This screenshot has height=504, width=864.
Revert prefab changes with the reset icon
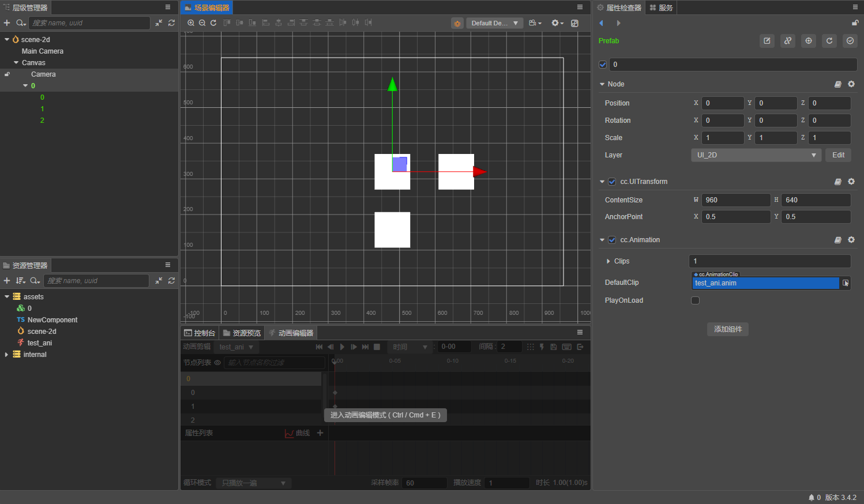click(x=829, y=41)
